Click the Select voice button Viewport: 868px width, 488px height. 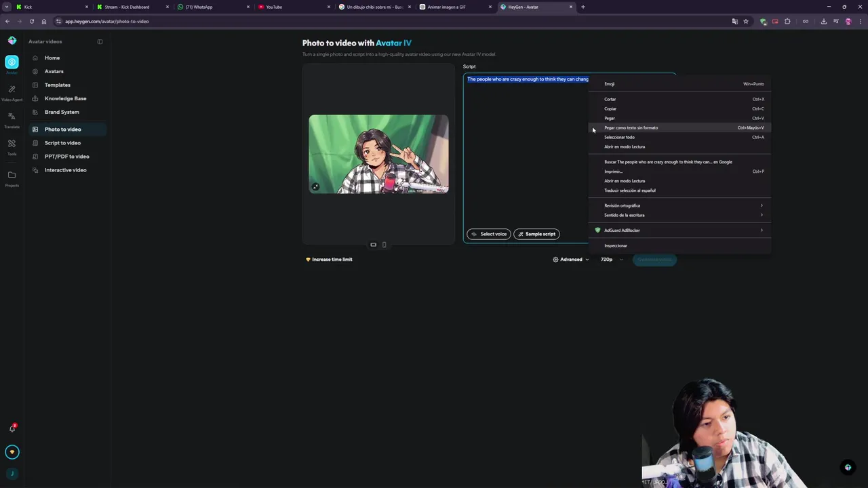[x=489, y=234]
